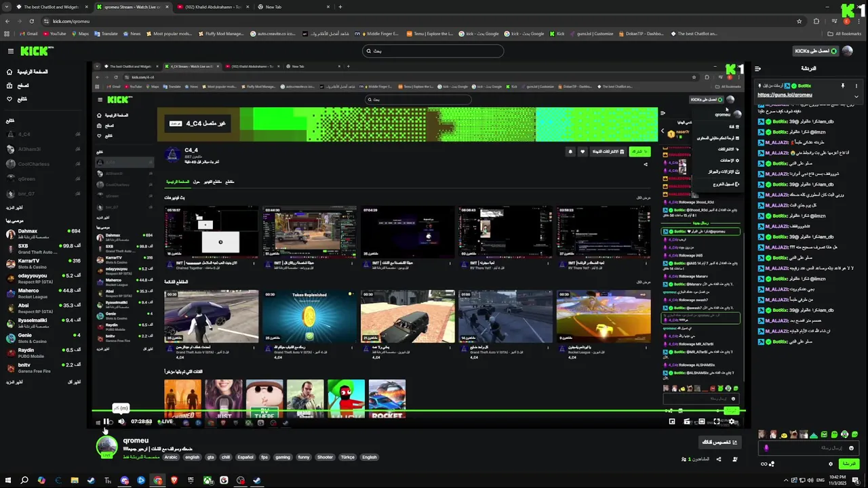Open the KarrarTV recommended channel

pos(43,263)
